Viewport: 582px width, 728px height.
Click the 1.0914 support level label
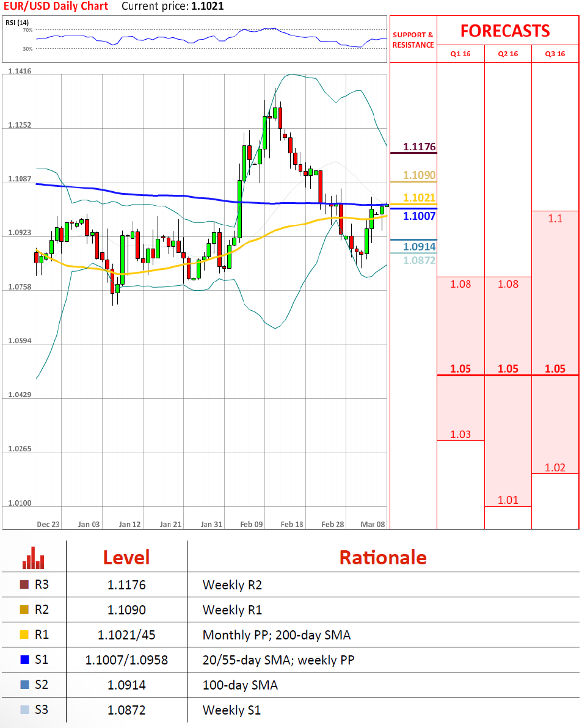419,247
